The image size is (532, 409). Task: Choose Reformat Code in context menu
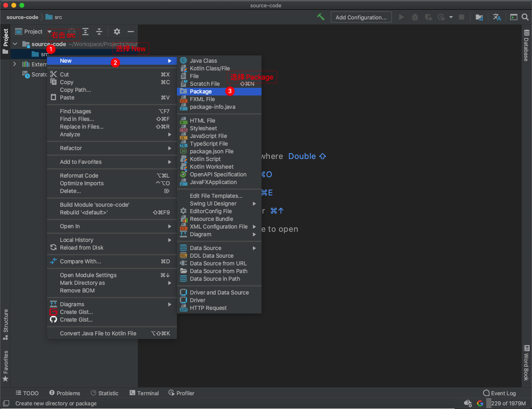112,176
